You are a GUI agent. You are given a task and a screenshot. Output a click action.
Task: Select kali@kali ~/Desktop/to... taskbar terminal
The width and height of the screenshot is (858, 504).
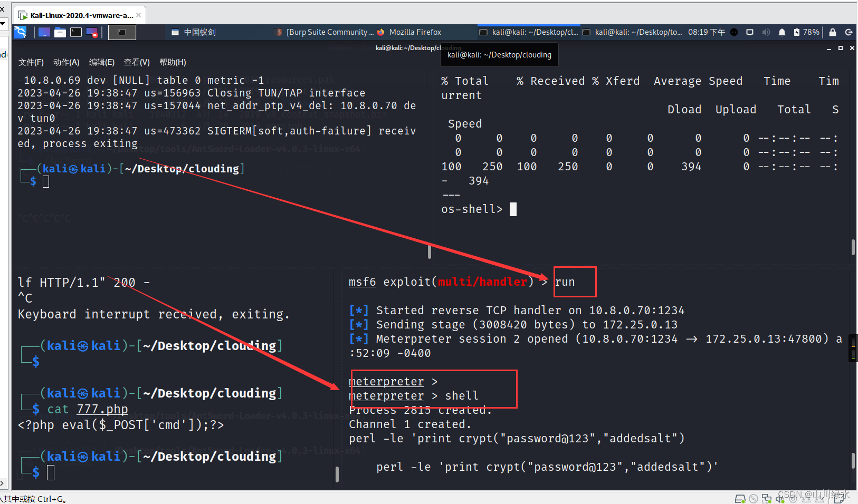(632, 32)
